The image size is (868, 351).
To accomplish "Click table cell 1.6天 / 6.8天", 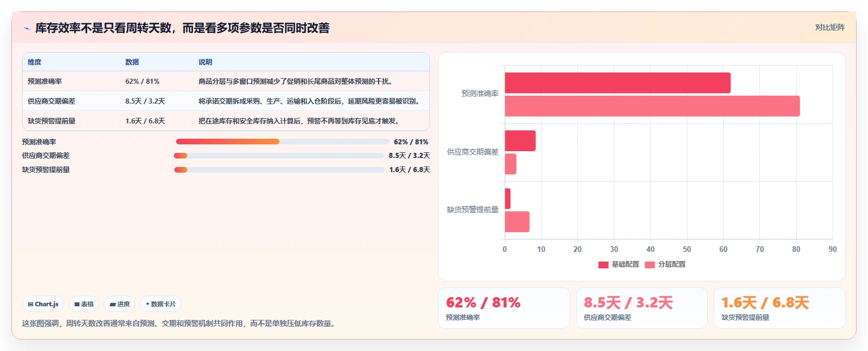I will pos(145,121).
